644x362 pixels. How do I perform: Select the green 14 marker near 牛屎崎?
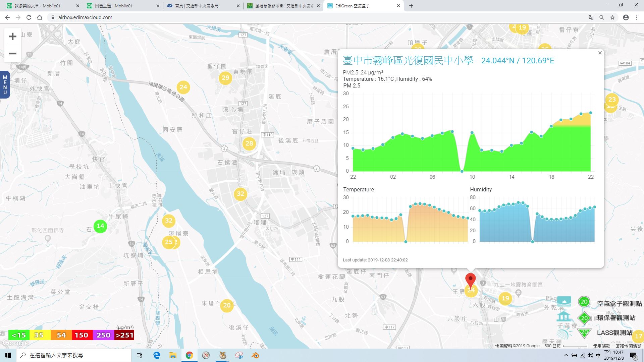(x=100, y=226)
